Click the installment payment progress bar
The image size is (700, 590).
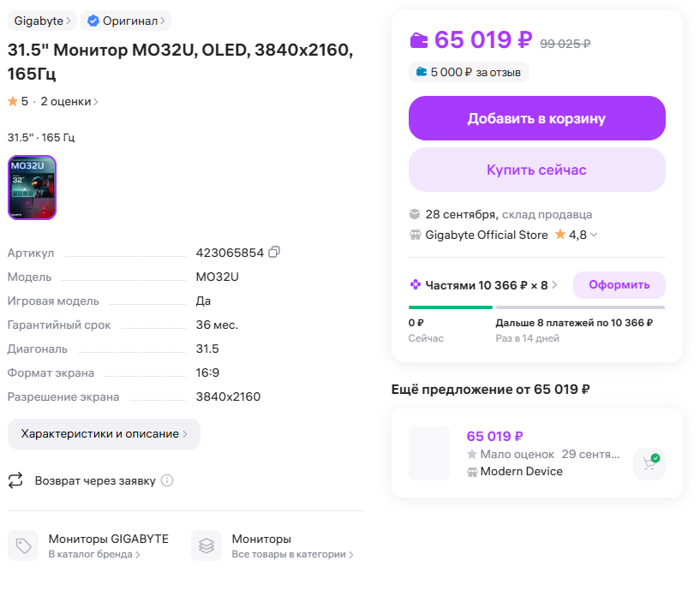pyautogui.click(x=536, y=307)
